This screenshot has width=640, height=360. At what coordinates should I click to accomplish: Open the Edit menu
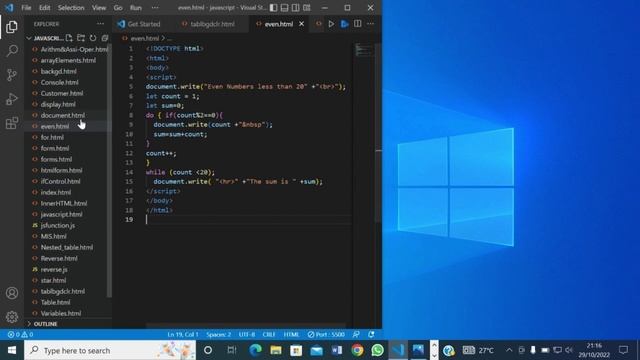pyautogui.click(x=44, y=8)
